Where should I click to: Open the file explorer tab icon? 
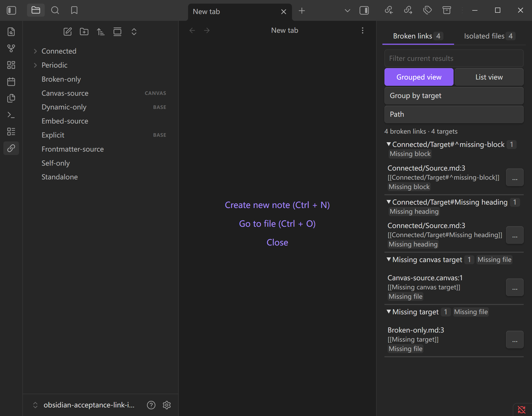click(36, 10)
